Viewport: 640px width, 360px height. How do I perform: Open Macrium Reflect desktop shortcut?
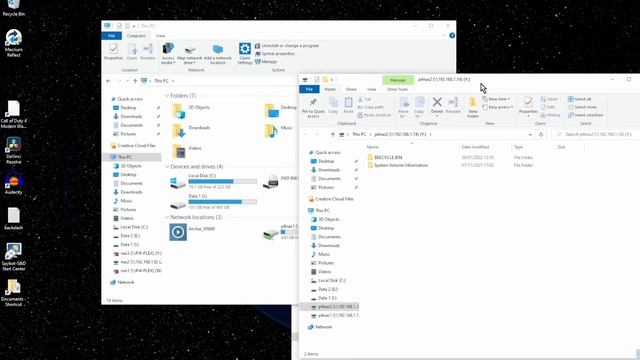coord(13,43)
